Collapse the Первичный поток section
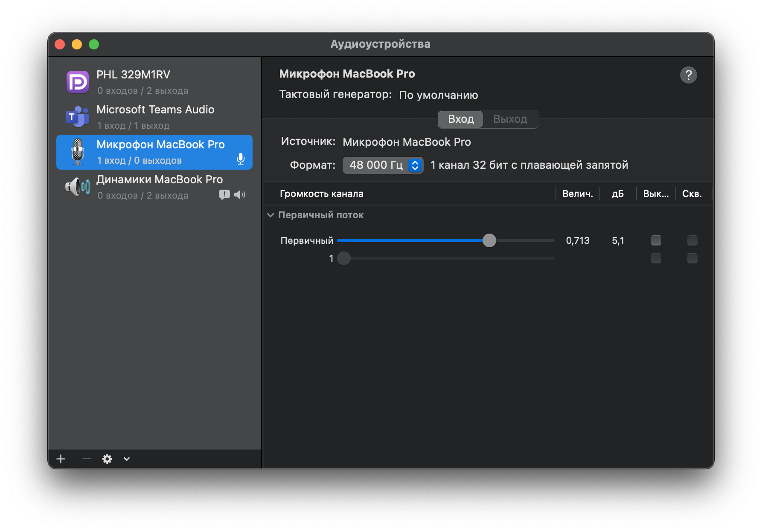The image size is (762, 532). coord(270,215)
